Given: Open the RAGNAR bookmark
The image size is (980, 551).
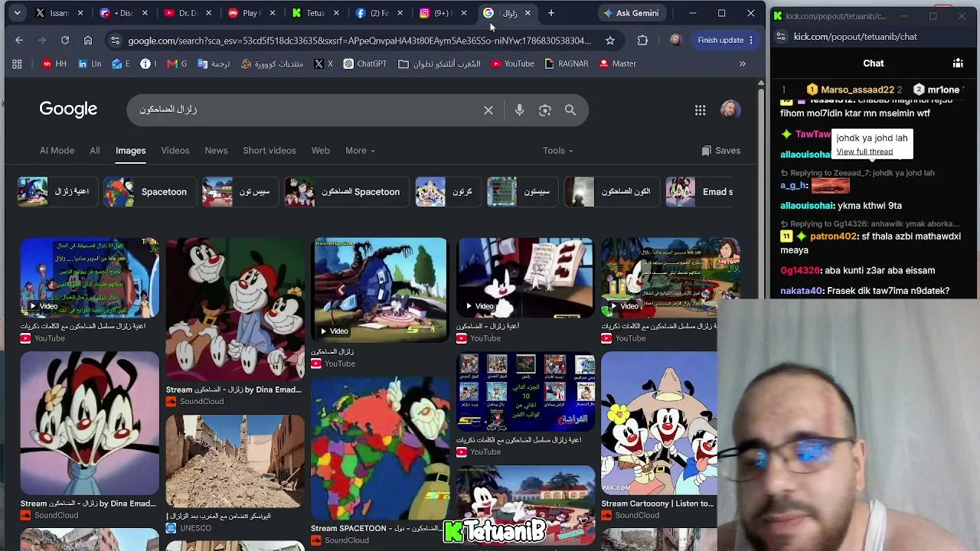Looking at the screenshot, I should tap(567, 64).
